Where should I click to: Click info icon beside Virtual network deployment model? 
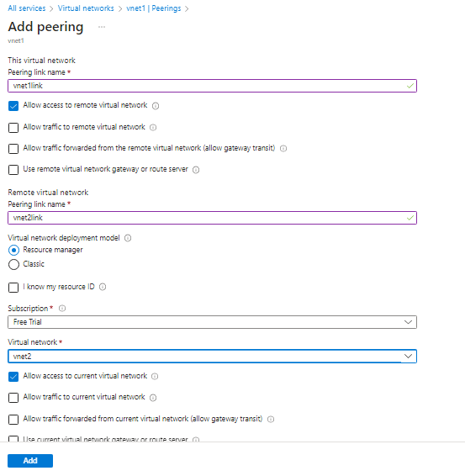pos(128,238)
